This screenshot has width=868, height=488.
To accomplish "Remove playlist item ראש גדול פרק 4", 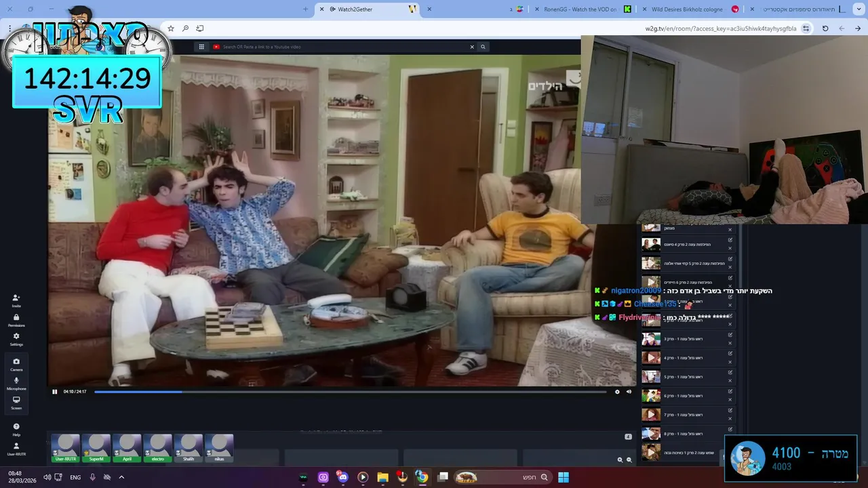I will (730, 362).
